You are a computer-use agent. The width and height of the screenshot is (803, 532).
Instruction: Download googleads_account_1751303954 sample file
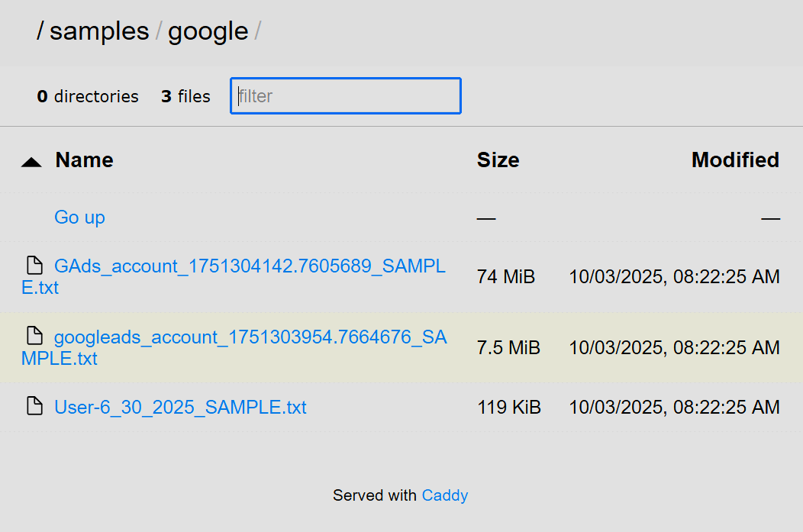click(250, 337)
